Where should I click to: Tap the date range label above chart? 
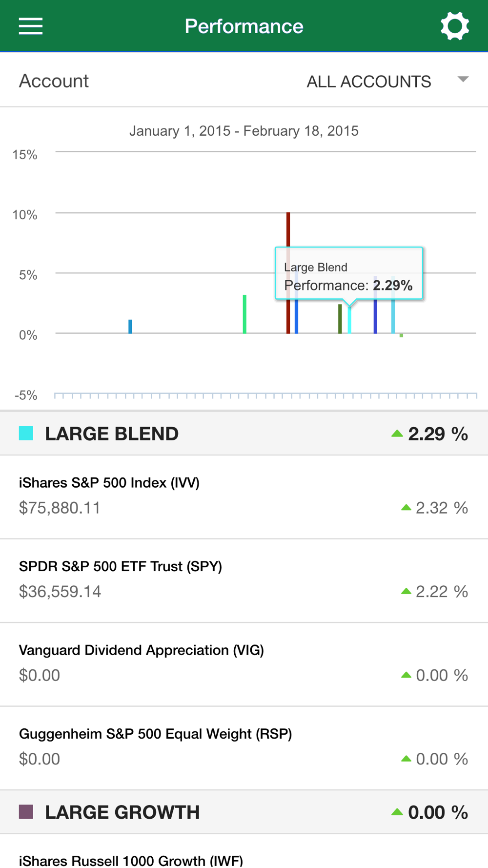coord(244,131)
